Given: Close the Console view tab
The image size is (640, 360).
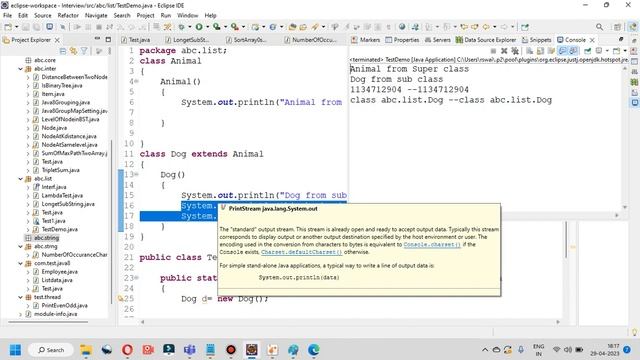Looking at the screenshot, I should coord(592,40).
